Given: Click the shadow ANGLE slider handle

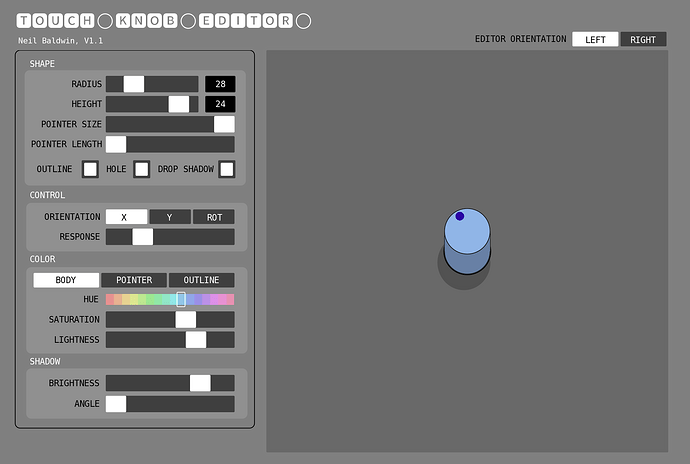Looking at the screenshot, I should pos(116,404).
